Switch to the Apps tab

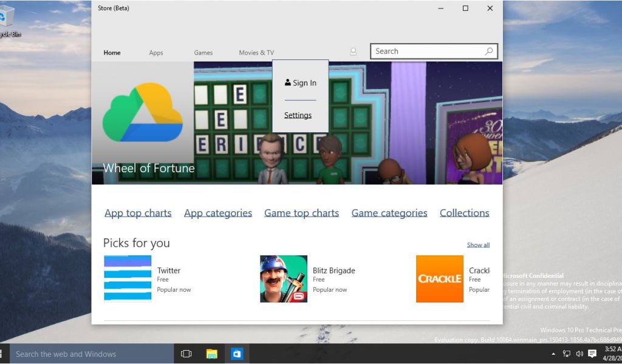pos(156,53)
